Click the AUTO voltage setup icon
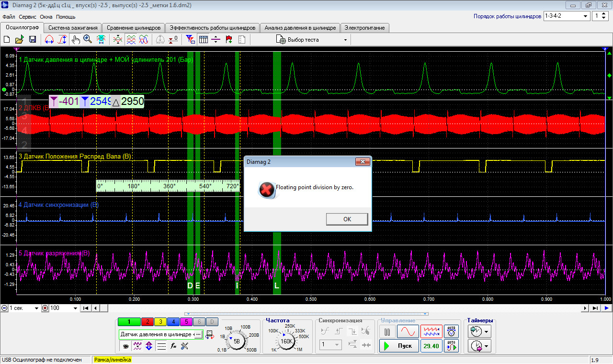The width and height of the screenshot is (613, 364). point(451,331)
